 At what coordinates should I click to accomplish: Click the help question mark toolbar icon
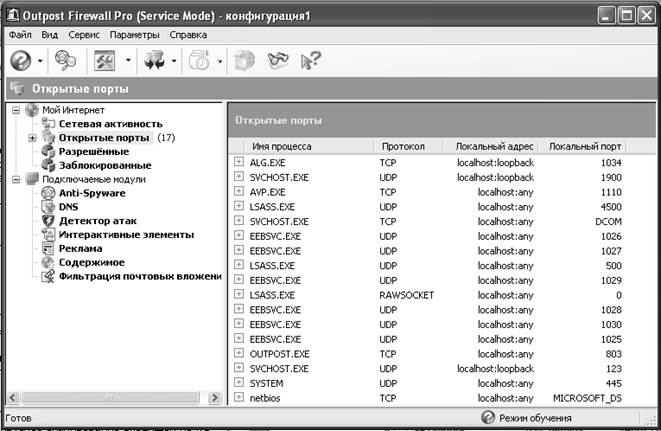(x=21, y=61)
